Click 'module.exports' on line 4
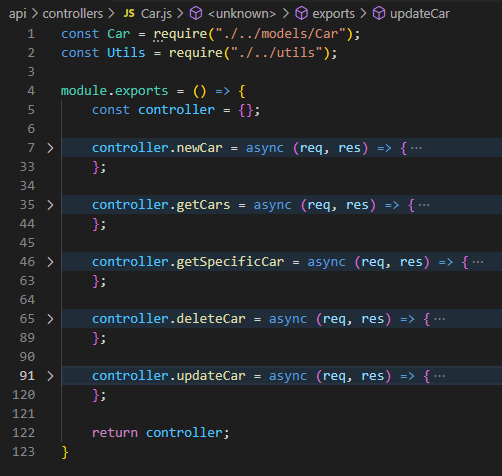The height and width of the screenshot is (476, 502). 114,91
